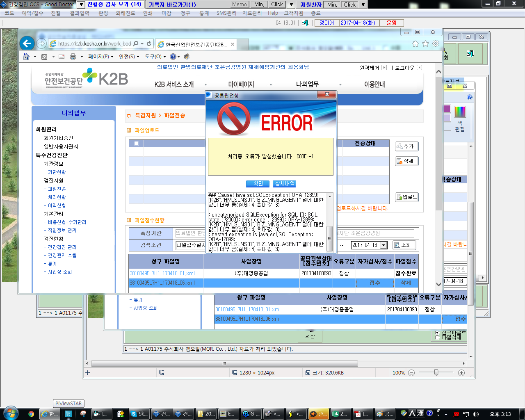Click the 상세내역 button in error dialog
The height and width of the screenshot is (420, 525).
click(285, 184)
